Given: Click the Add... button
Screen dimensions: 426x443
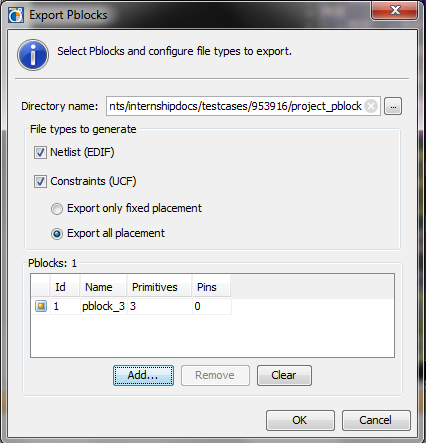Looking at the screenshot, I should 143,375.
